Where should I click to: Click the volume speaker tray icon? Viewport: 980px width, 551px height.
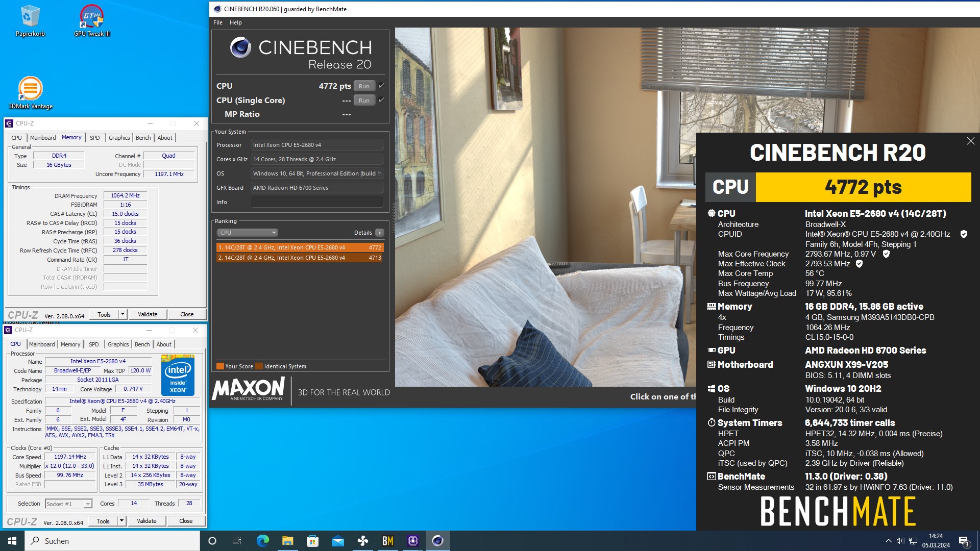900,541
